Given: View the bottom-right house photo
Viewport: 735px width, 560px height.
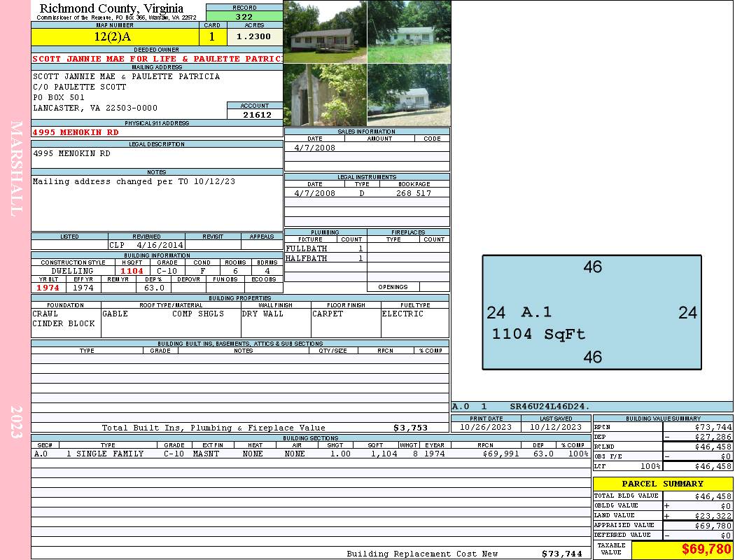Looking at the screenshot, I should pos(409,94).
